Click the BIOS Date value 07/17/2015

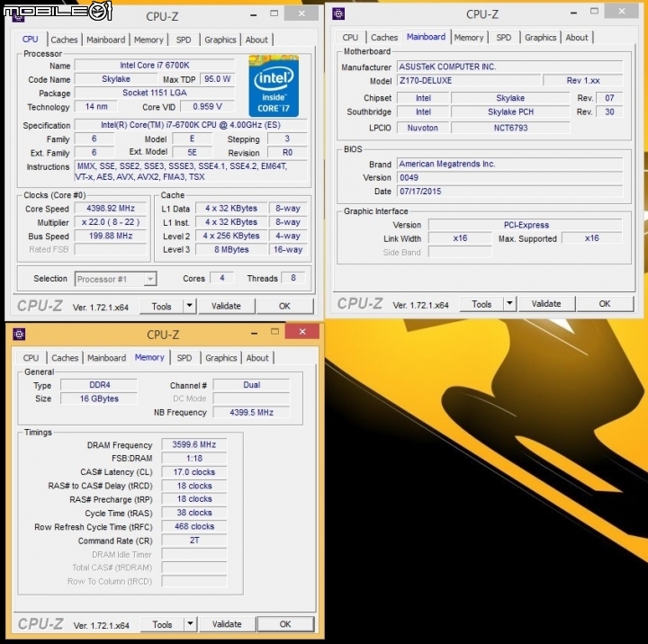point(509,192)
